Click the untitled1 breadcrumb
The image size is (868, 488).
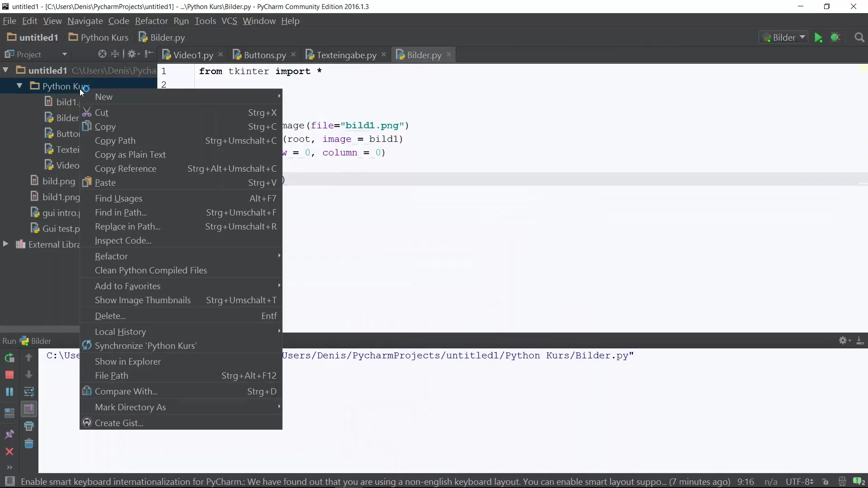(33, 38)
